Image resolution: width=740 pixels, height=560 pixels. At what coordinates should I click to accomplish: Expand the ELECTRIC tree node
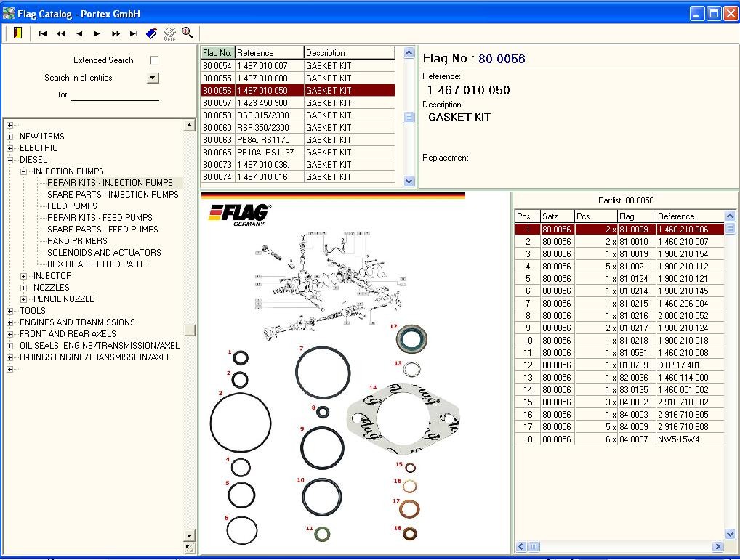pos(10,148)
